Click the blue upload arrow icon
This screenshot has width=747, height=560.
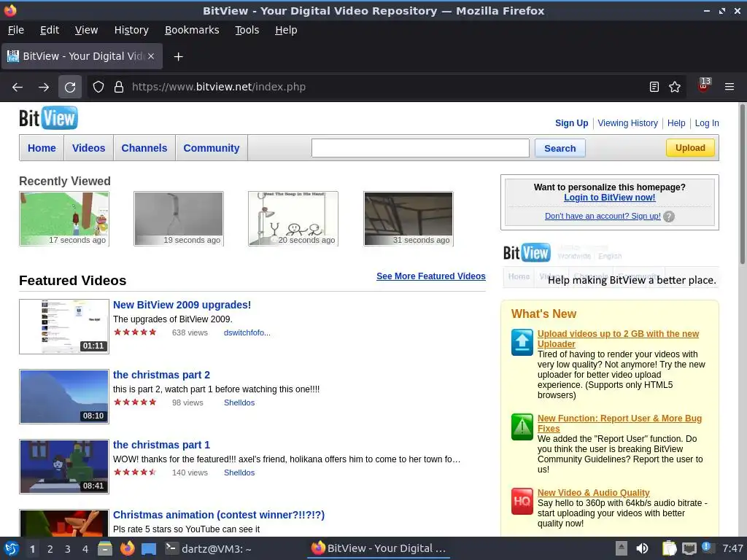(522, 342)
